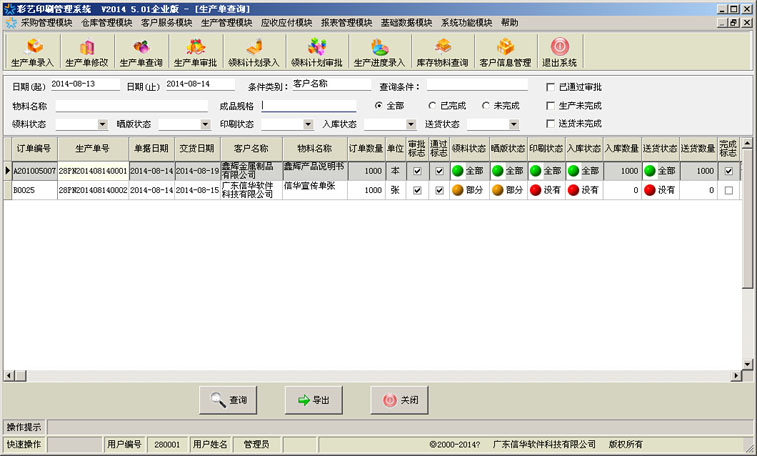The image size is (757, 456).
Task: Select the 全部 radio button
Action: (378, 105)
